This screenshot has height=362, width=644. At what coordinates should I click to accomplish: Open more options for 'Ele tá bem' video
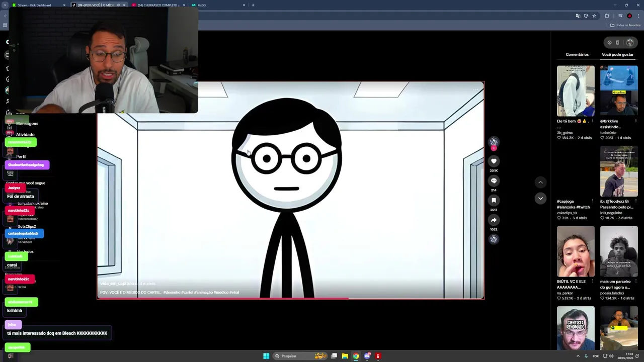tap(592, 121)
